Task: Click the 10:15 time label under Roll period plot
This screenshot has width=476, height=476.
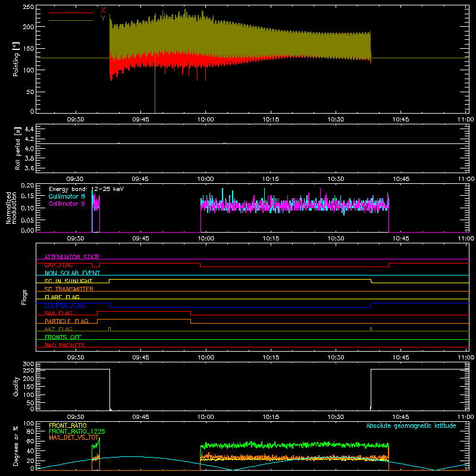Action: click(271, 179)
